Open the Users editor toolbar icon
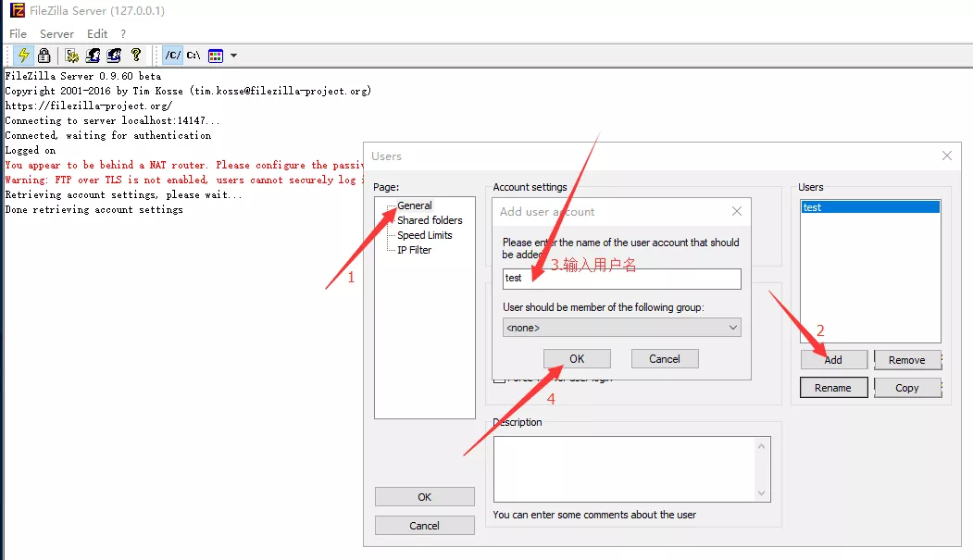This screenshot has height=560, width=973. (94, 56)
